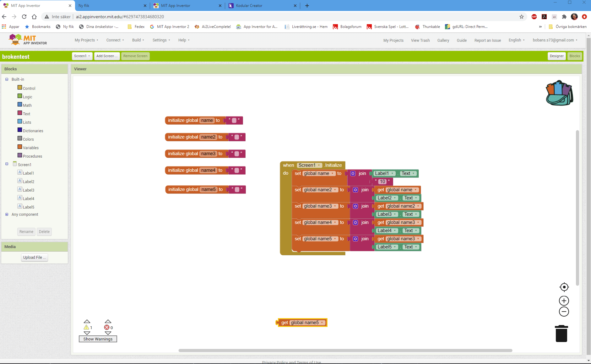
Task: Open the English language dropdown
Action: pos(517,40)
